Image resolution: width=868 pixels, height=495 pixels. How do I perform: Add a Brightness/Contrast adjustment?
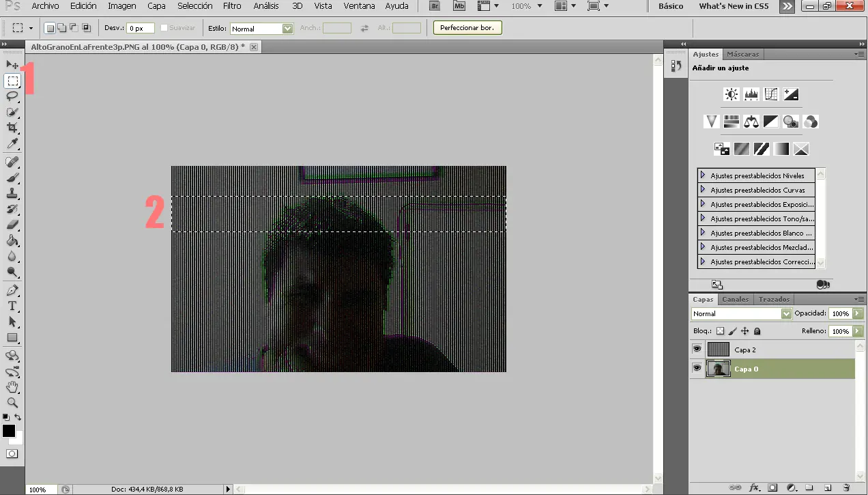click(732, 94)
